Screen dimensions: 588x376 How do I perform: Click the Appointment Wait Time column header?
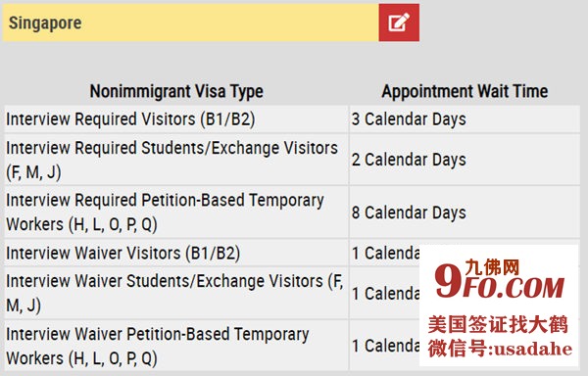[465, 91]
